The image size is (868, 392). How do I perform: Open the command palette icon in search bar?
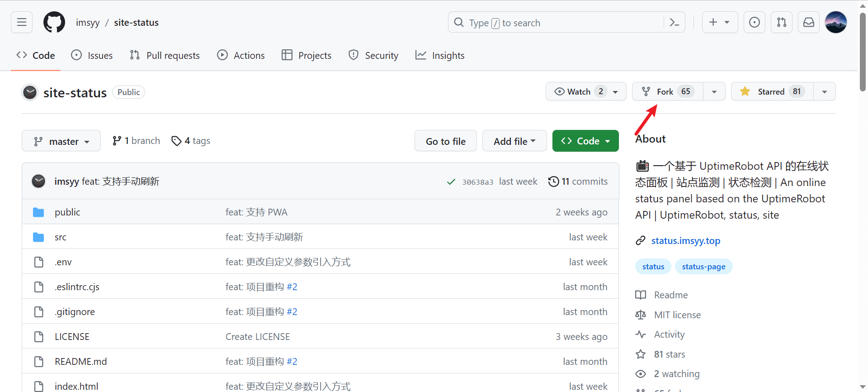674,23
